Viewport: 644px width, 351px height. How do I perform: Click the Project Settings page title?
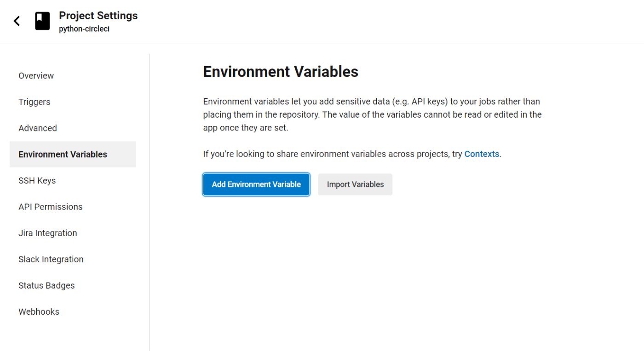[x=98, y=16]
